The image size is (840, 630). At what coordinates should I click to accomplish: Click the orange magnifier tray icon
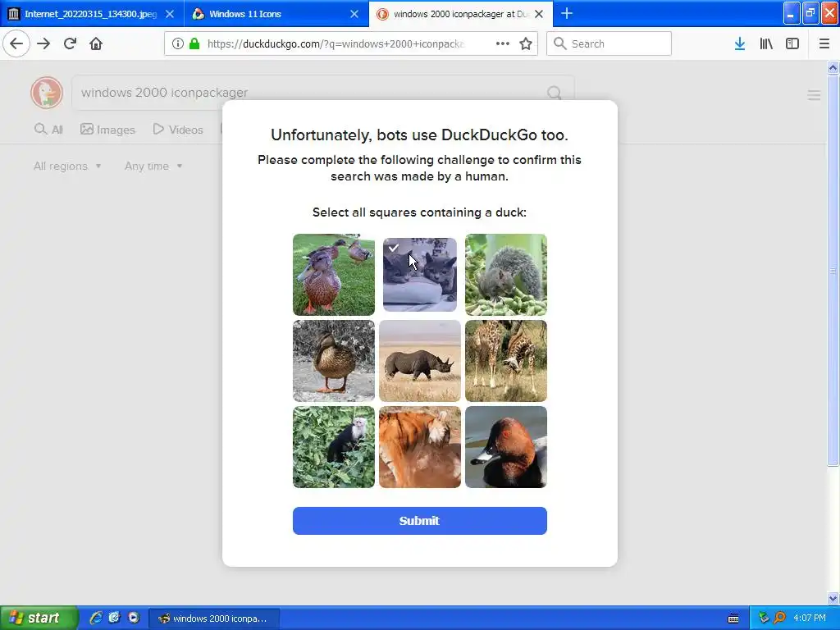(x=779, y=618)
